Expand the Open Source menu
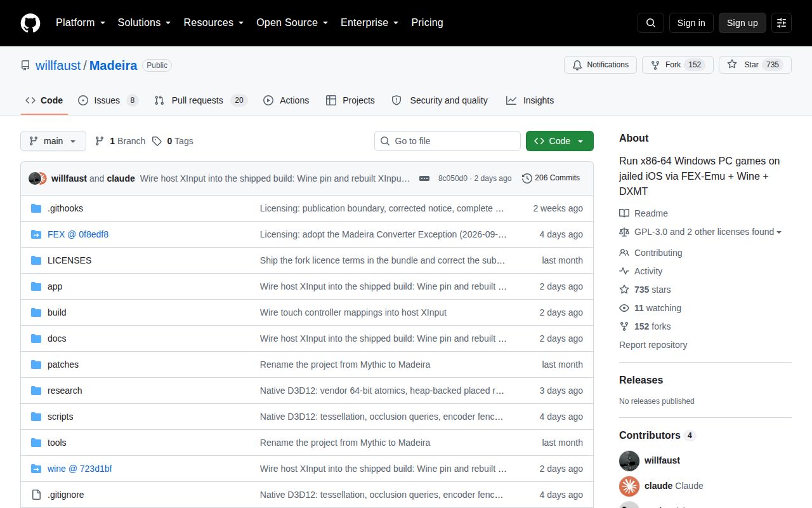The width and height of the screenshot is (812, 508). click(292, 23)
